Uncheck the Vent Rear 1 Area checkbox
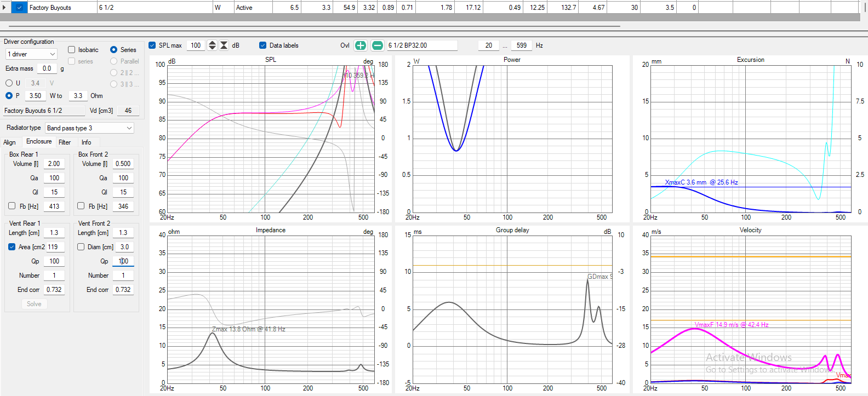Image resolution: width=868 pixels, height=396 pixels. 12,247
